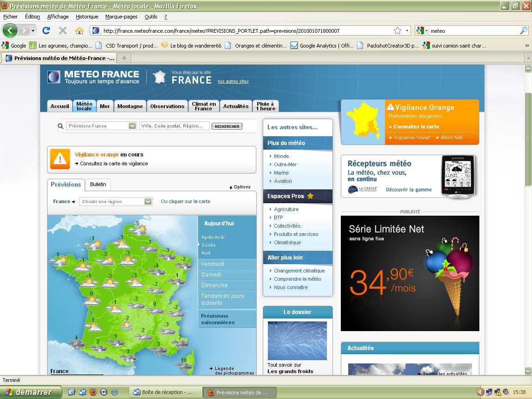Switch to the Mer tab

coord(105,106)
